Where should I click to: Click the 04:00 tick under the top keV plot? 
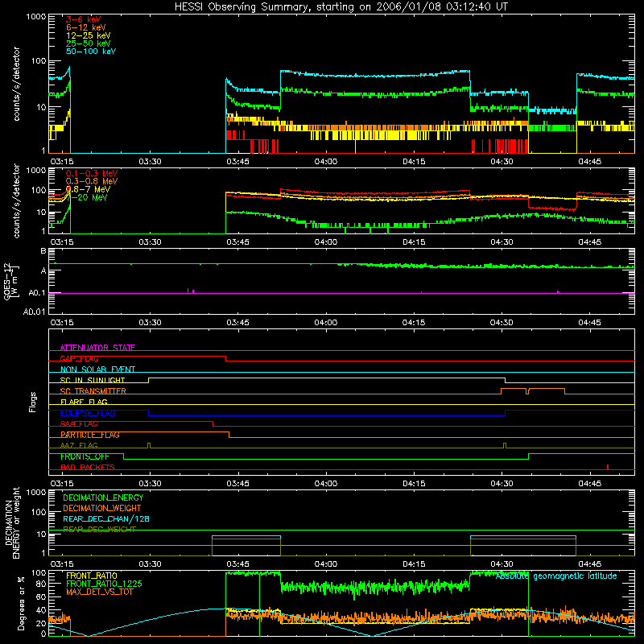click(x=326, y=162)
